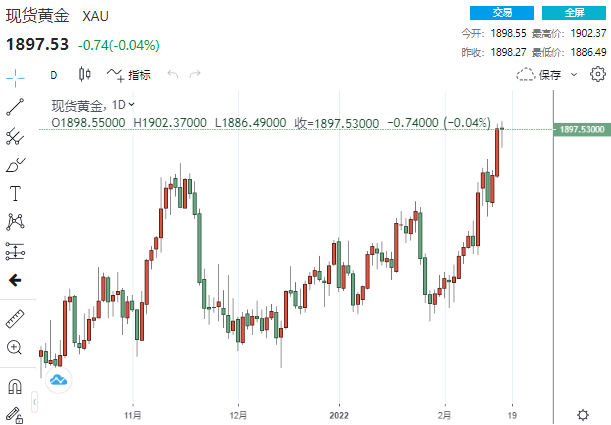
Task: Toggle magnet mode for drawings
Action: [x=15, y=385]
